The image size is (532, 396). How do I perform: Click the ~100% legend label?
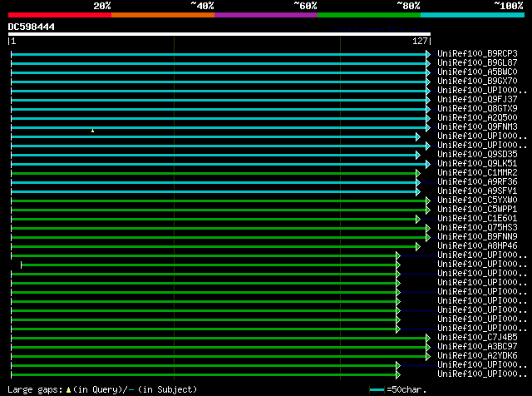509,6
